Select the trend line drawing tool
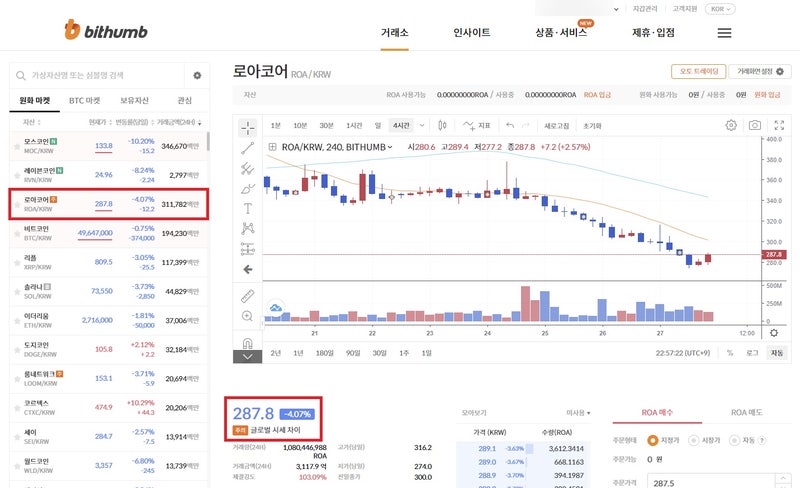Screen dimensions: 800x488 click(x=247, y=148)
